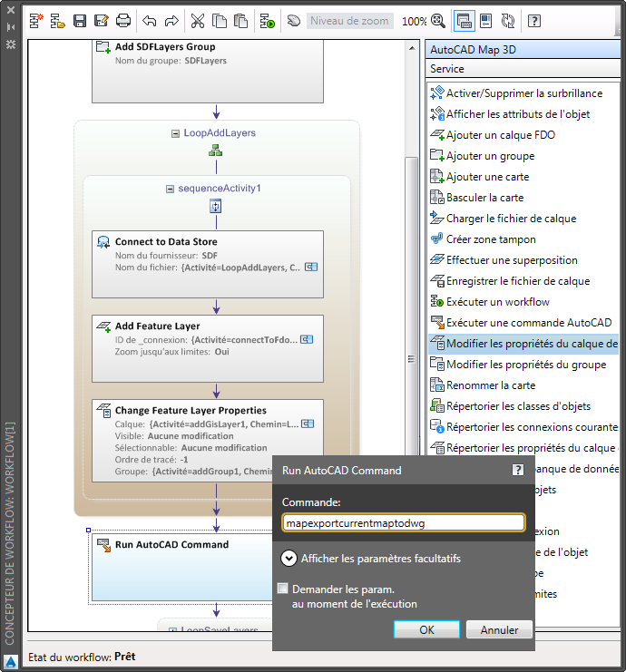Open workflow file from toolbar

[x=57, y=21]
